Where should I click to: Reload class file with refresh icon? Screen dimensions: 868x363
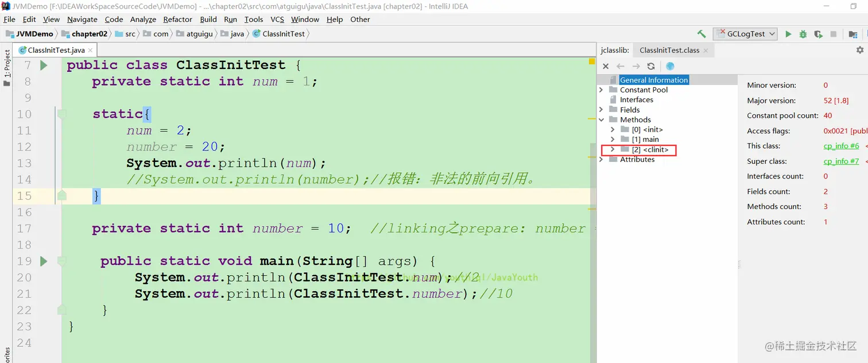click(x=650, y=66)
